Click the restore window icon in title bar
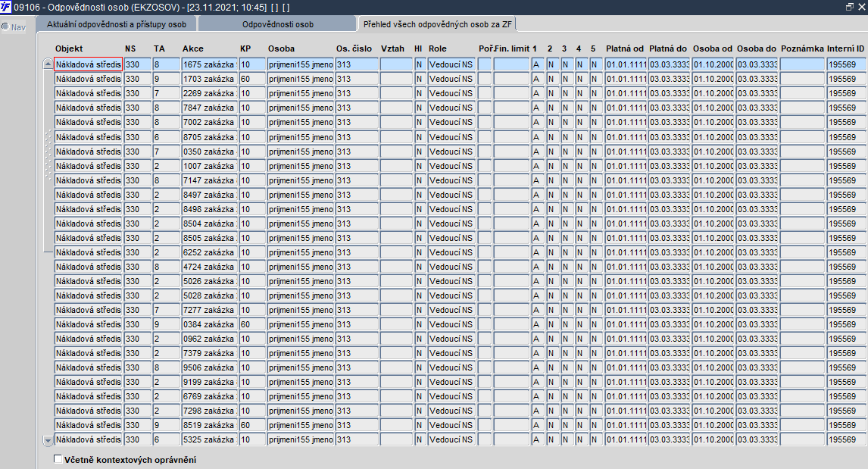This screenshot has height=469, width=868. click(x=850, y=8)
